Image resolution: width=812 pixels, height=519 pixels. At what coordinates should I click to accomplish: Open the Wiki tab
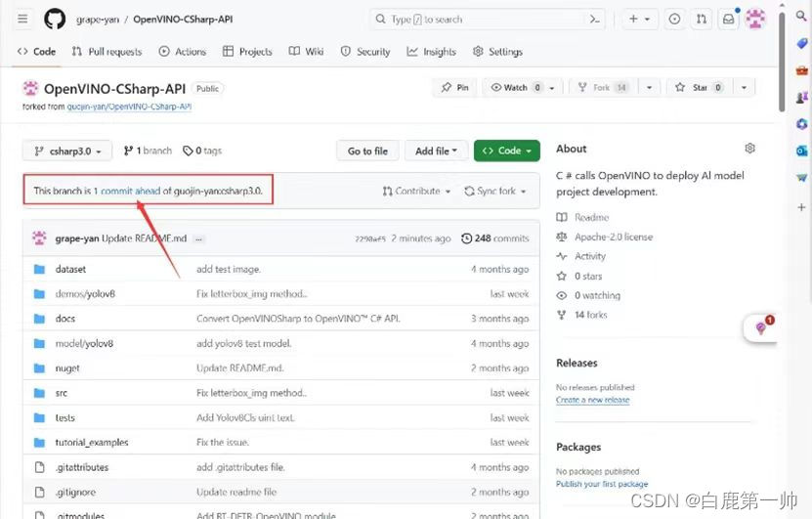306,51
